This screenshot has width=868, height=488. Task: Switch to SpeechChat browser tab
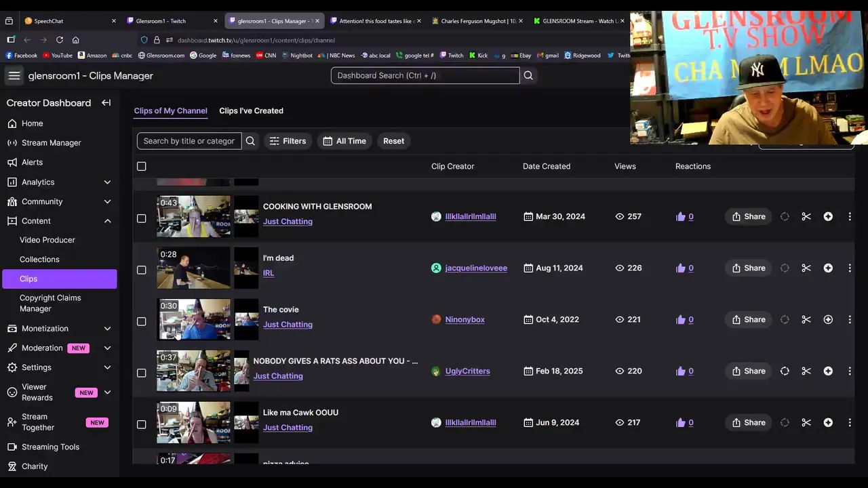(71, 21)
